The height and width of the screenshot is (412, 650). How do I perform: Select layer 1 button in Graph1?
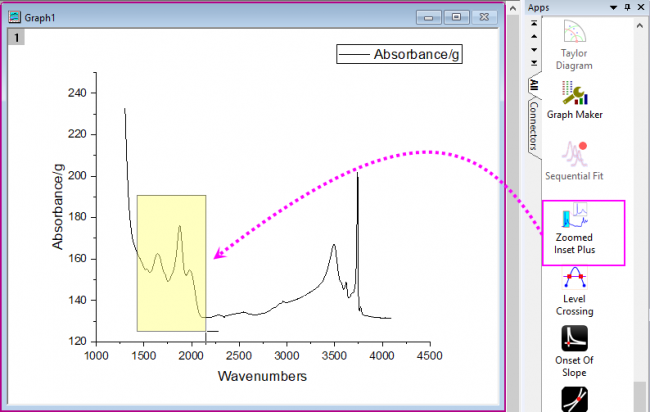(x=17, y=37)
